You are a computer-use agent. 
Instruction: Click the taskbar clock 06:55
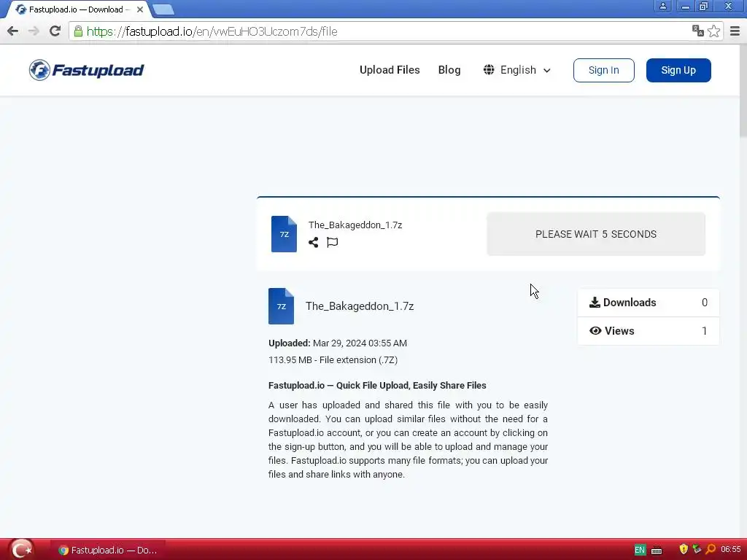[731, 550]
